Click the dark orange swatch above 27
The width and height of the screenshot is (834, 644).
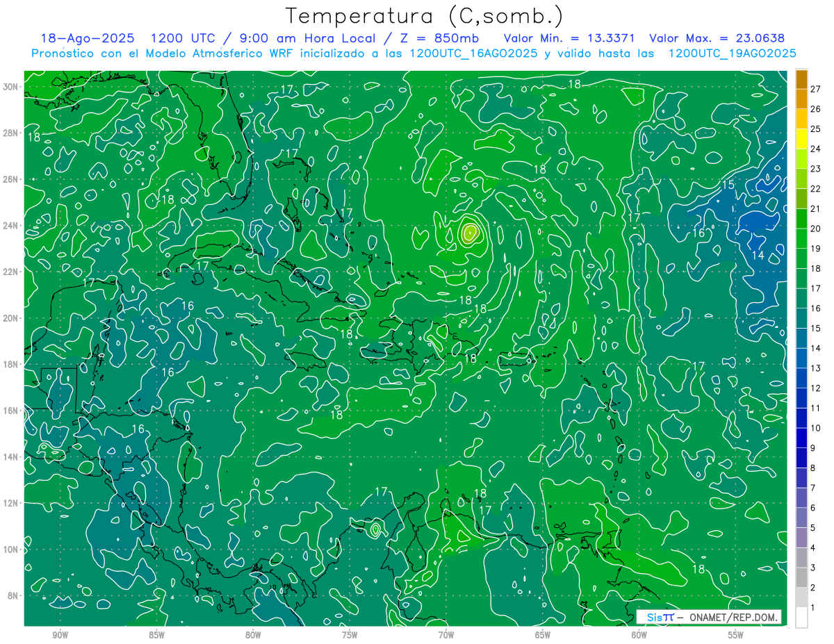pyautogui.click(x=801, y=79)
